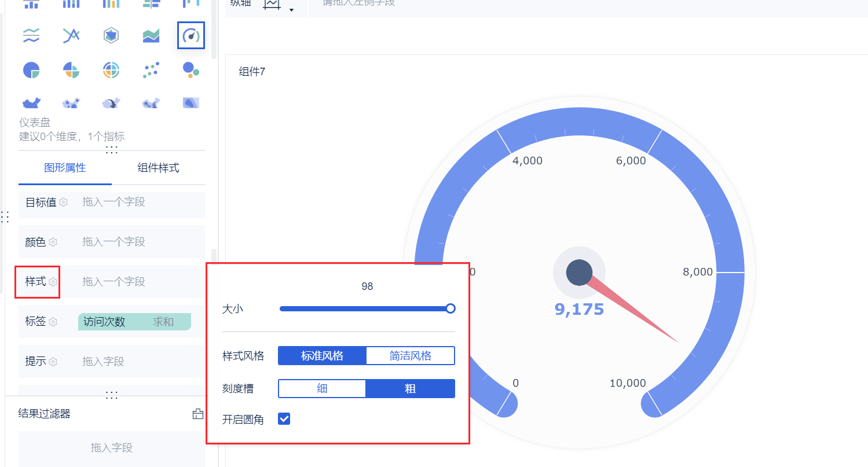Click the 提示 field drop area
Image resolution: width=868 pixels, height=467 pixels.
[141, 362]
